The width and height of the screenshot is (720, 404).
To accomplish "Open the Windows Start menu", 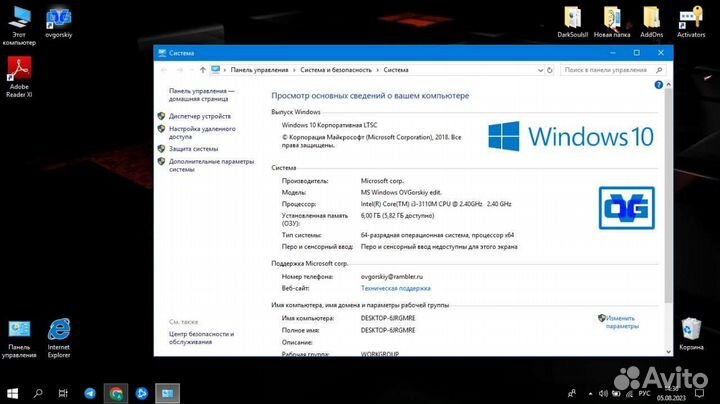I will point(12,393).
